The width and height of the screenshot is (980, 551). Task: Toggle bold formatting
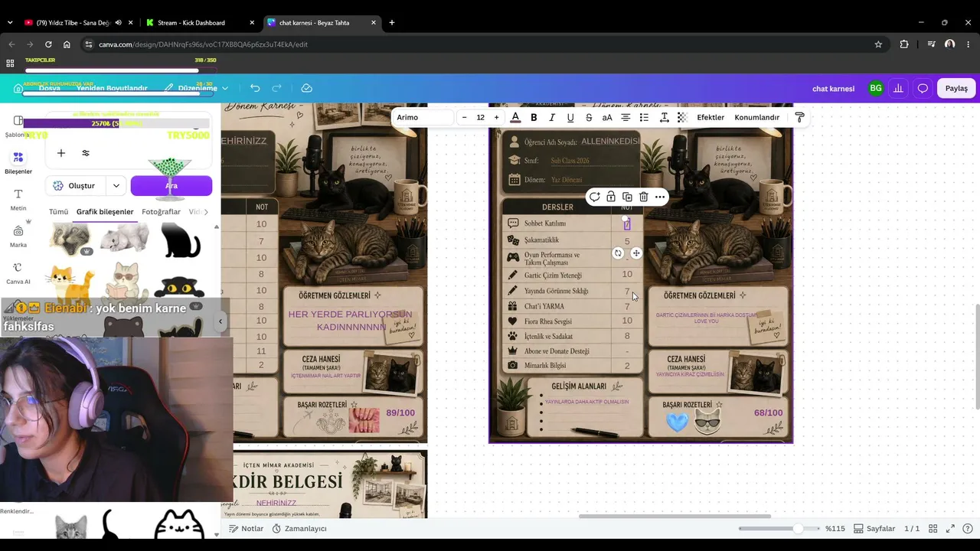(x=534, y=117)
